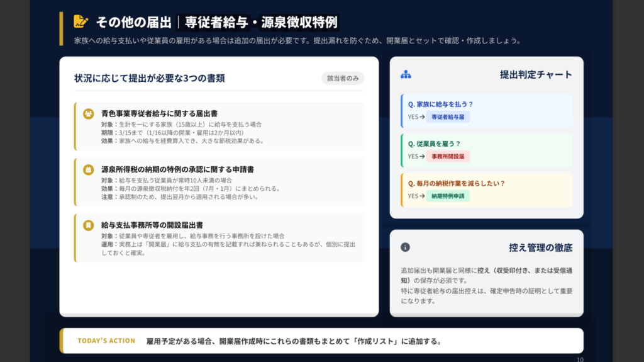Image resolution: width=644 pixels, height=362 pixels.
Task: Click the pen-and-paper icon beside the slide title
Action: tap(80, 21)
